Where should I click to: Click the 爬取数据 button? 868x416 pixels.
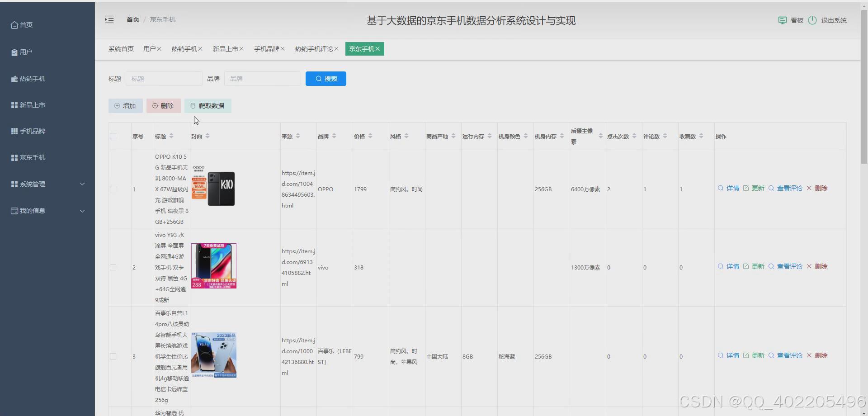[208, 106]
